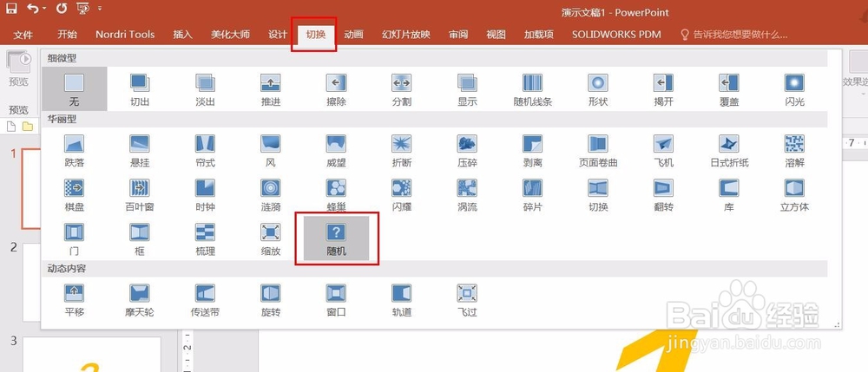Screen dimensions: 868x372
Task: Apply the 显示 reveal transition
Action: point(467,89)
